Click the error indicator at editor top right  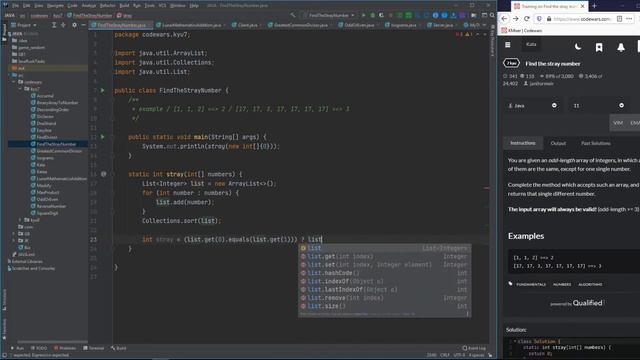click(x=458, y=35)
